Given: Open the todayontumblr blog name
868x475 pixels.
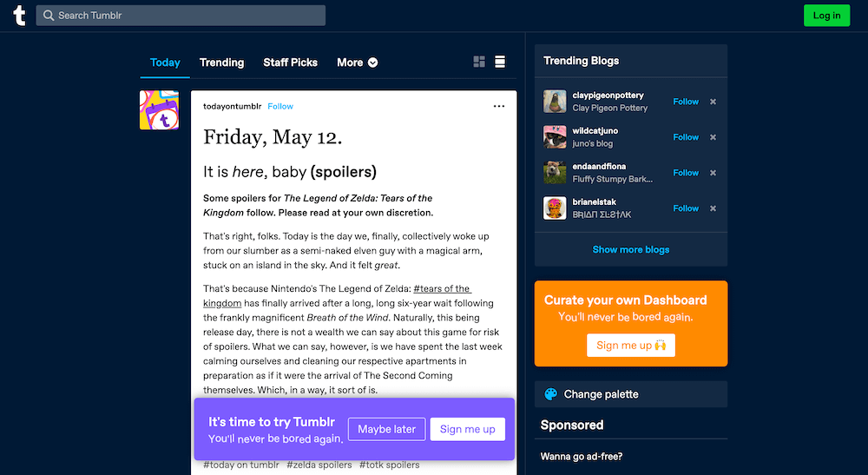Looking at the screenshot, I should click(x=232, y=106).
